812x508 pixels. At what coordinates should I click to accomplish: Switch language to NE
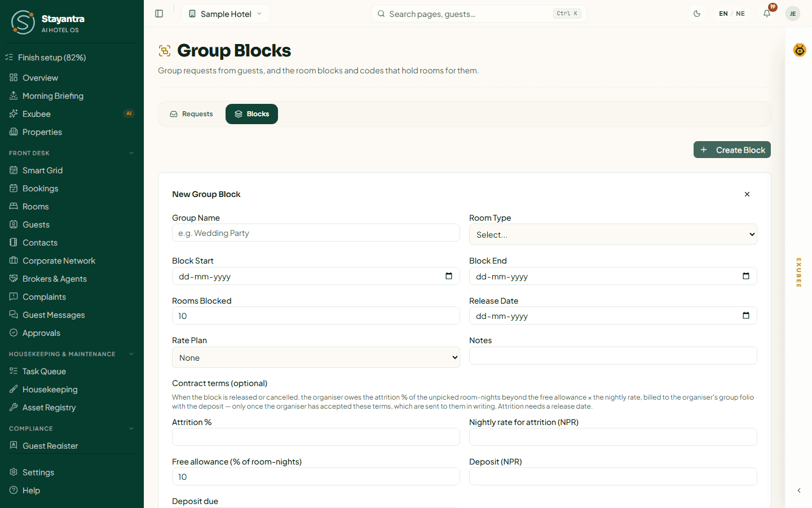point(740,14)
